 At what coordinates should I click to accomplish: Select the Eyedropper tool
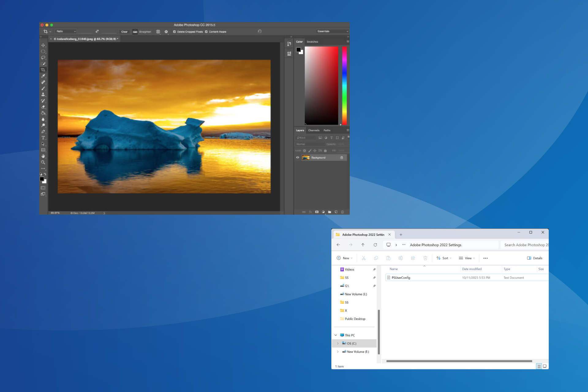click(x=43, y=76)
